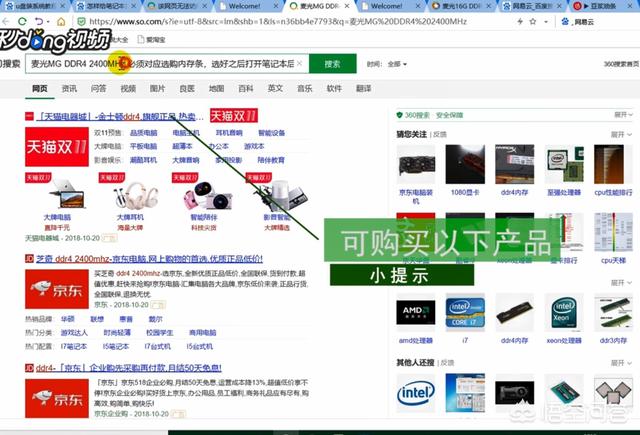
Task: Switch to the 视频 search tab
Action: click(x=128, y=88)
